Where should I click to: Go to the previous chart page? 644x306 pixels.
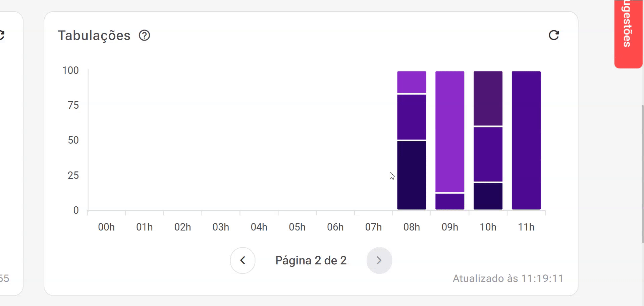click(243, 260)
